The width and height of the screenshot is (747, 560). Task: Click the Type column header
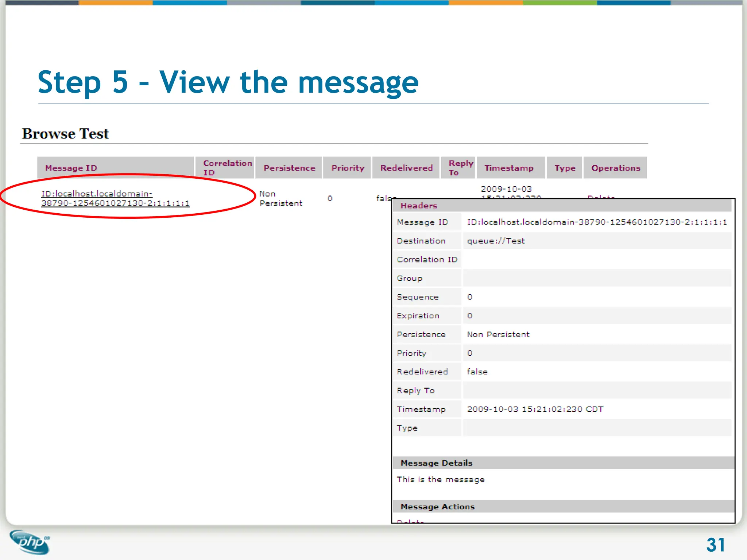[x=564, y=168]
